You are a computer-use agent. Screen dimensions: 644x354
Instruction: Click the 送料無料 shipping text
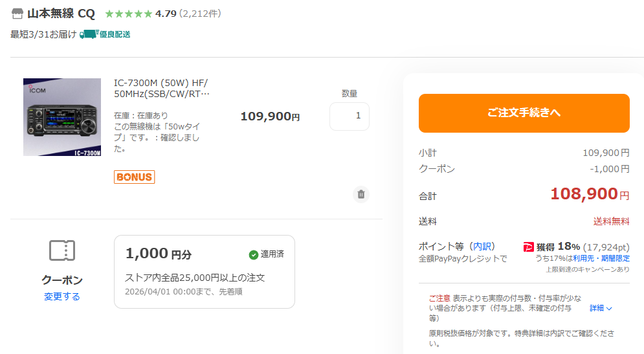pos(611,221)
